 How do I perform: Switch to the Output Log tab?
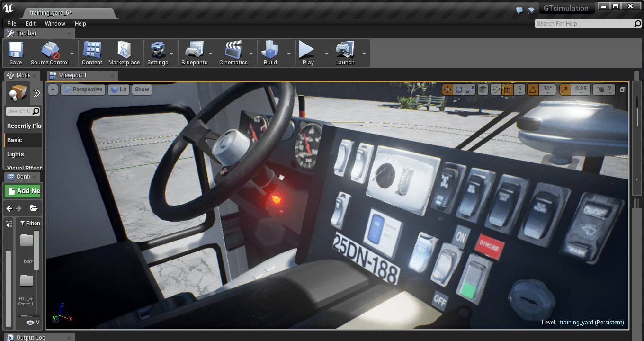click(31, 337)
